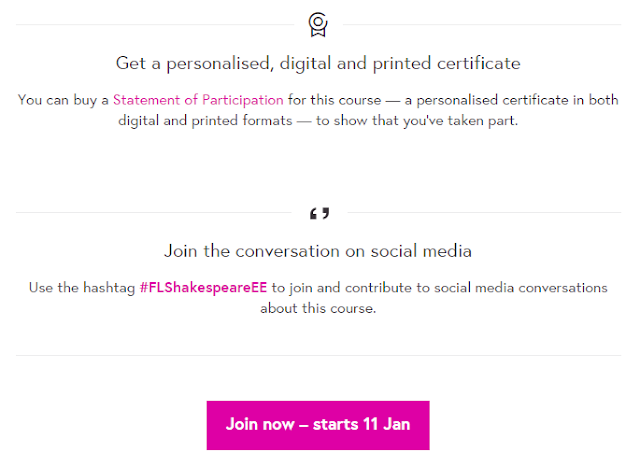Select the Join the conversation heading
The width and height of the screenshot is (640, 467).
pyautogui.click(x=318, y=251)
